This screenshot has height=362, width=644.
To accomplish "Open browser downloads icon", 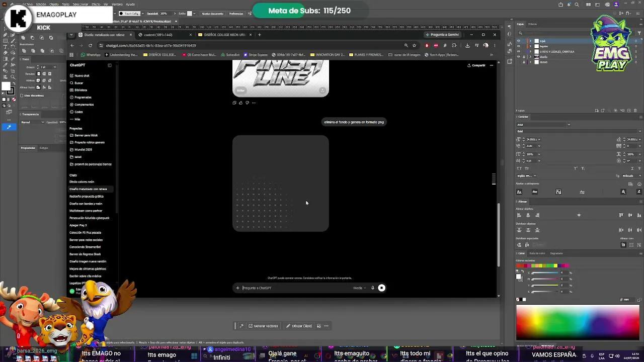I will (467, 45).
